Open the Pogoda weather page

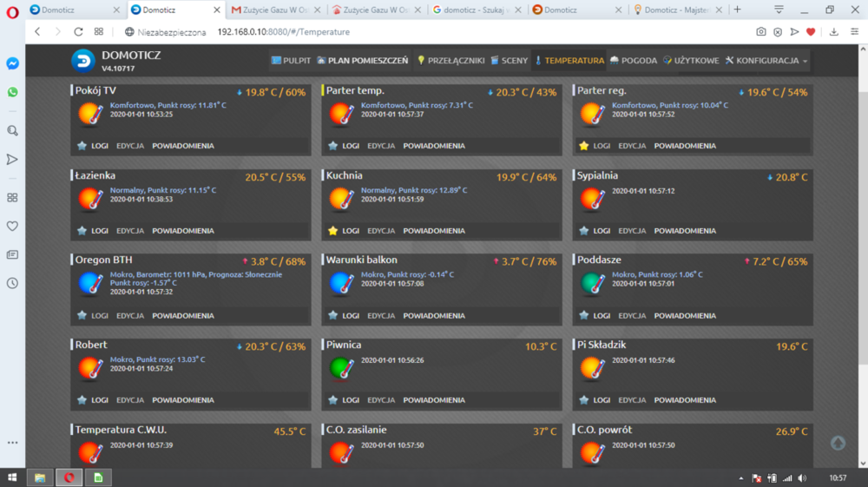634,60
